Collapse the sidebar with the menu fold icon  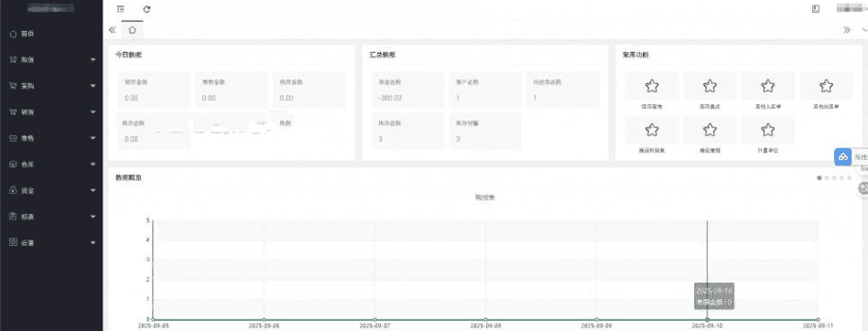tap(120, 9)
